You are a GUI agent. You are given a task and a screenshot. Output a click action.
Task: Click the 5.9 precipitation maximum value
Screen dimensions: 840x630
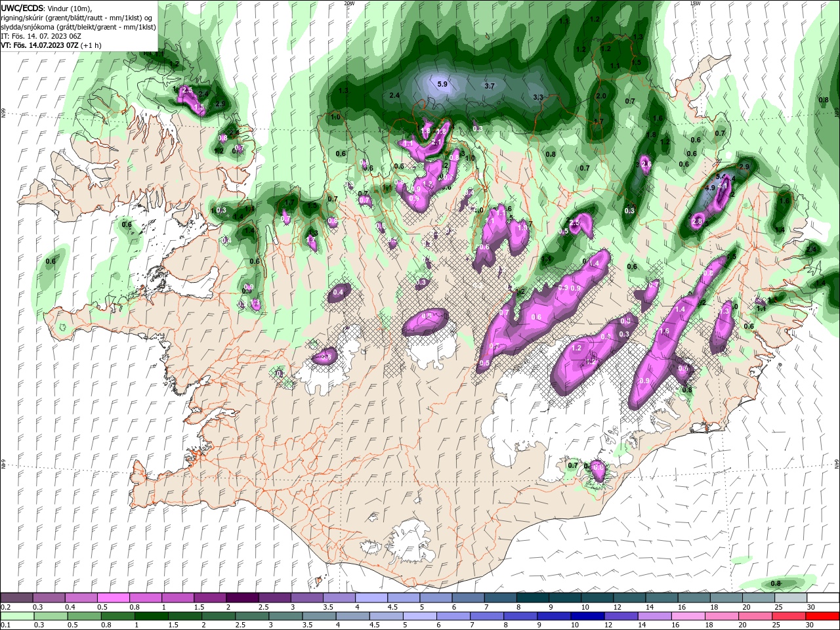(442, 84)
